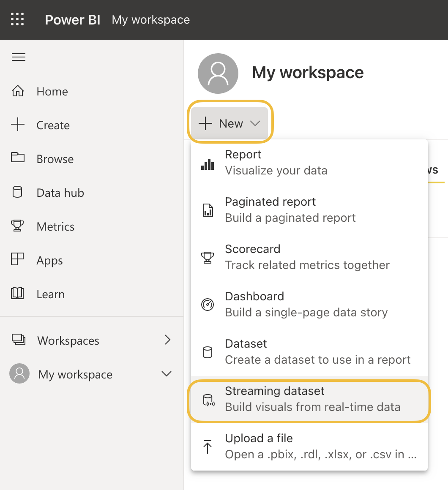Click the My workspace profile avatar

click(218, 73)
